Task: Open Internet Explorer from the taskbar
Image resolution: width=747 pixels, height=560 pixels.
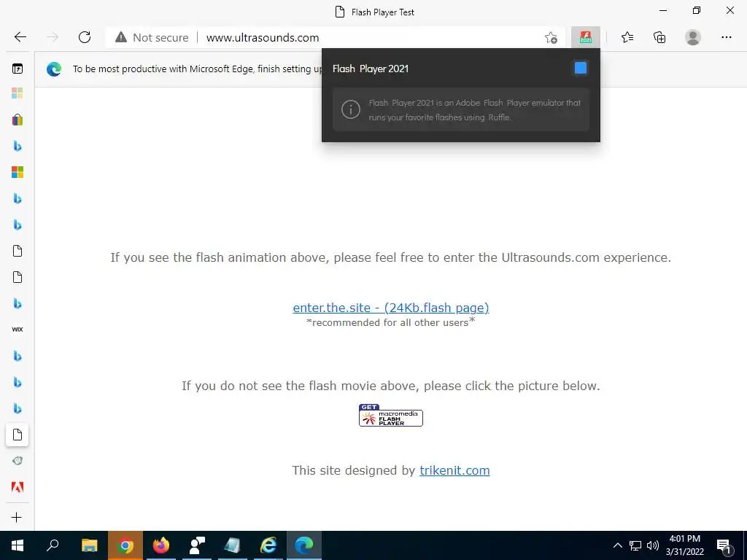Action: pyautogui.click(x=268, y=545)
